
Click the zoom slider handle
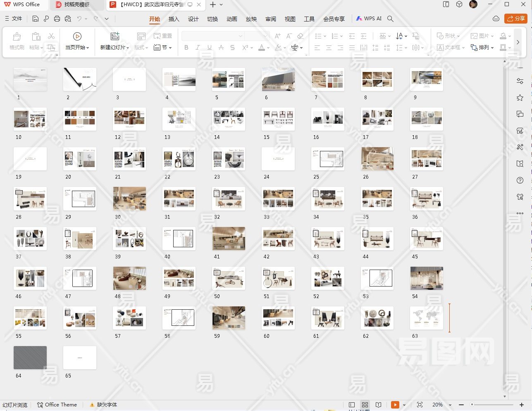tap(472, 405)
